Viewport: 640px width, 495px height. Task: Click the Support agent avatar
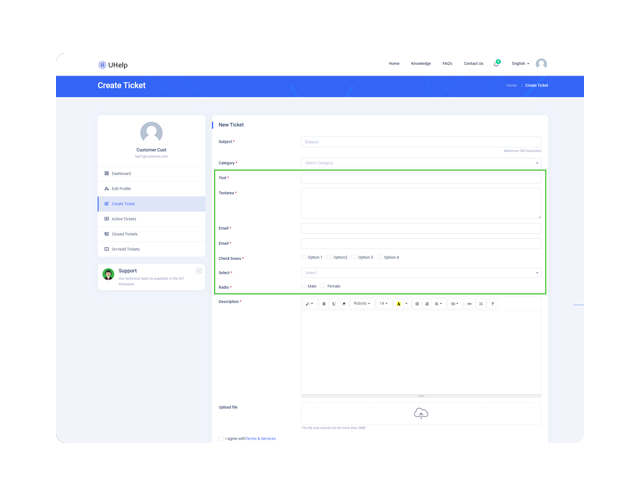[x=108, y=274]
